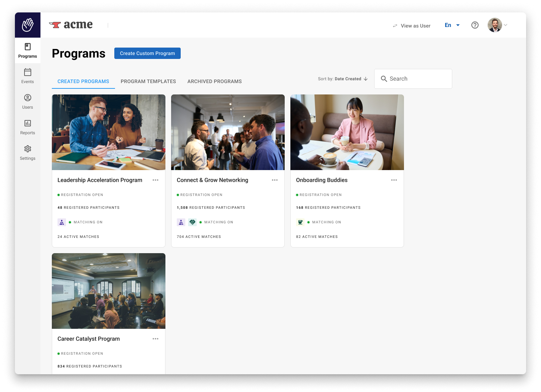Click Leadership Acceleration Program cover image
541x392 pixels.
pyautogui.click(x=109, y=132)
